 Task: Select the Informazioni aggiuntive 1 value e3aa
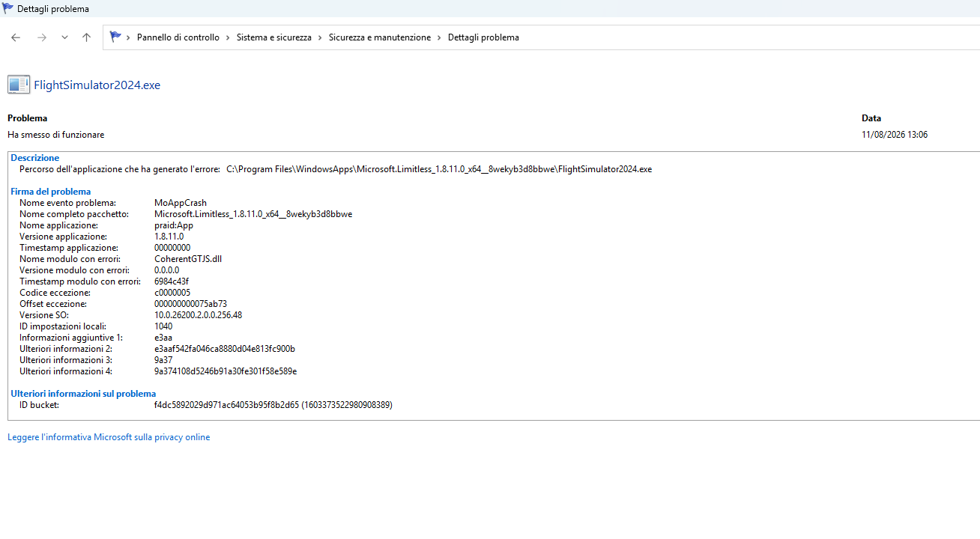point(163,338)
